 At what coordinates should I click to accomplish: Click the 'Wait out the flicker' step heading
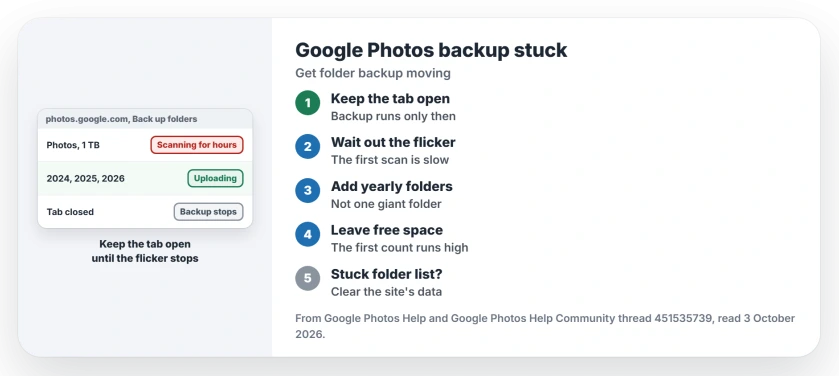(393, 142)
